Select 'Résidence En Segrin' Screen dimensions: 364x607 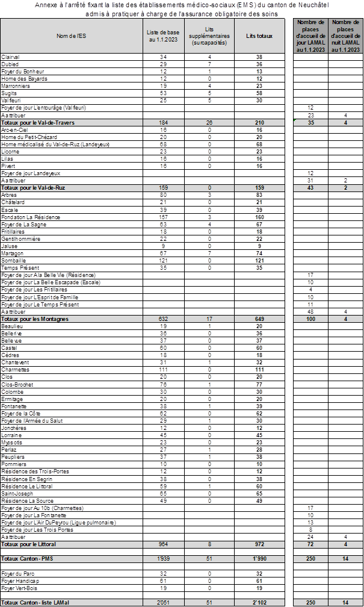click(x=26, y=479)
